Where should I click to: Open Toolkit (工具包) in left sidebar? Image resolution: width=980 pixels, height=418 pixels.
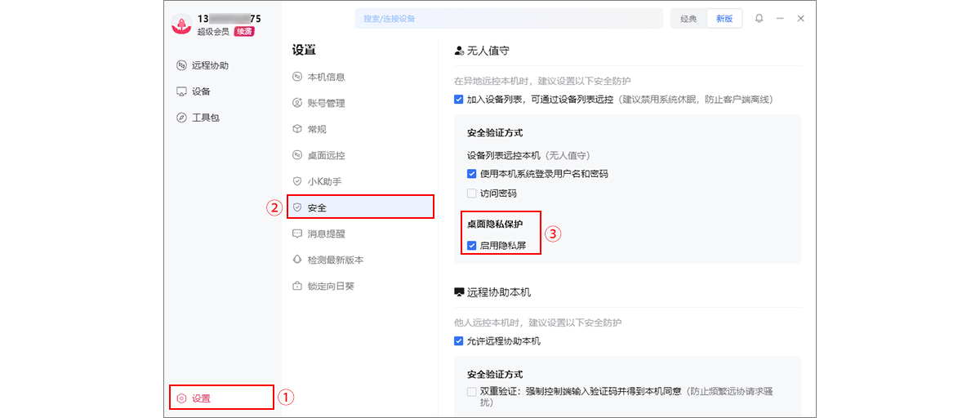tap(205, 118)
